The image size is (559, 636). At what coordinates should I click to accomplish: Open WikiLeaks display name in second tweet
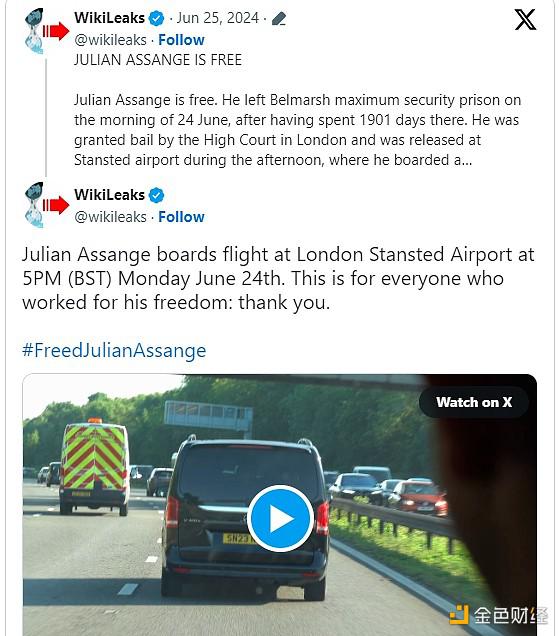coord(110,195)
